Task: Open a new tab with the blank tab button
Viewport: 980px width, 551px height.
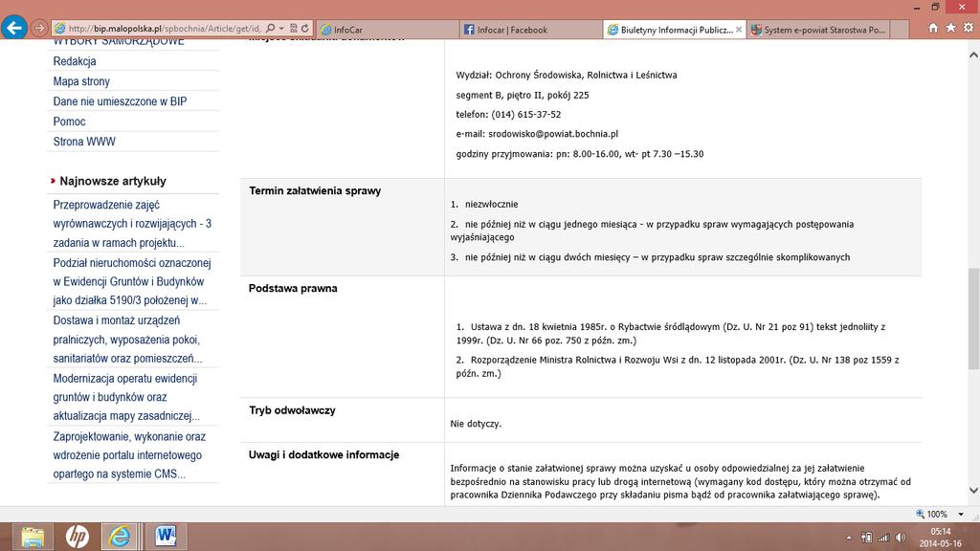Action: coord(899,30)
